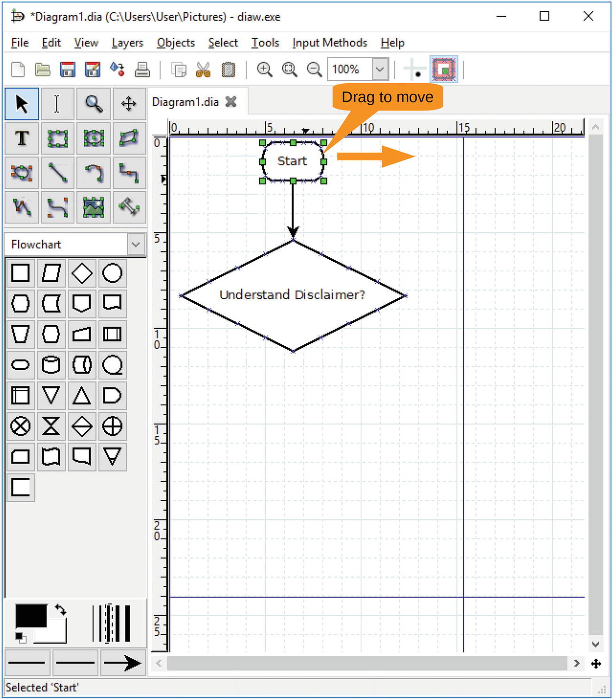Select the straight Line tool
The image size is (613, 700).
coord(57,173)
